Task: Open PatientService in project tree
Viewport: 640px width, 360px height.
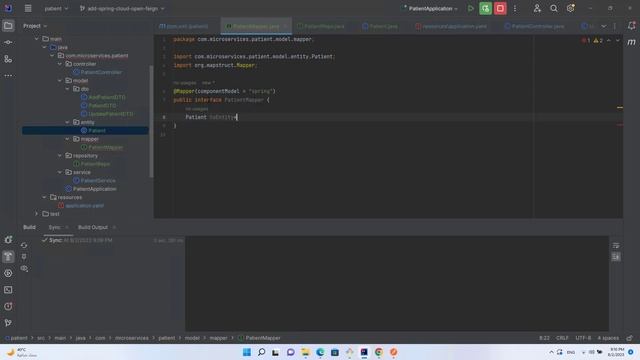Action: (94, 180)
